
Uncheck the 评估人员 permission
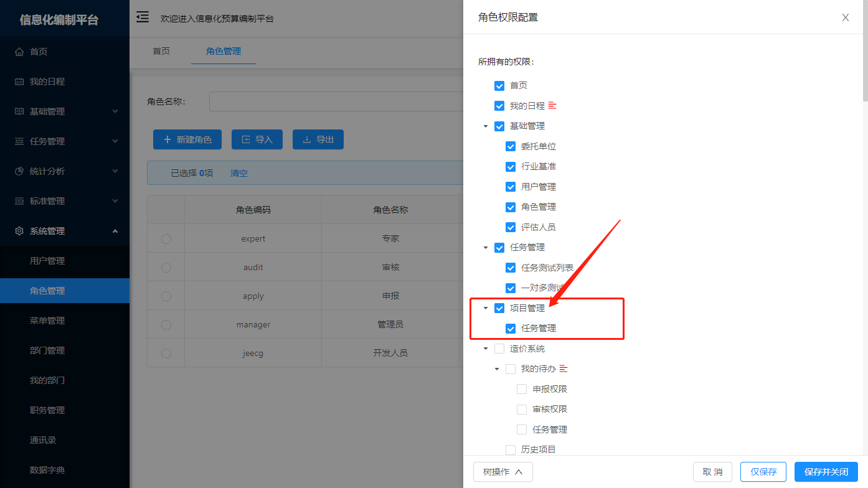[x=511, y=227]
